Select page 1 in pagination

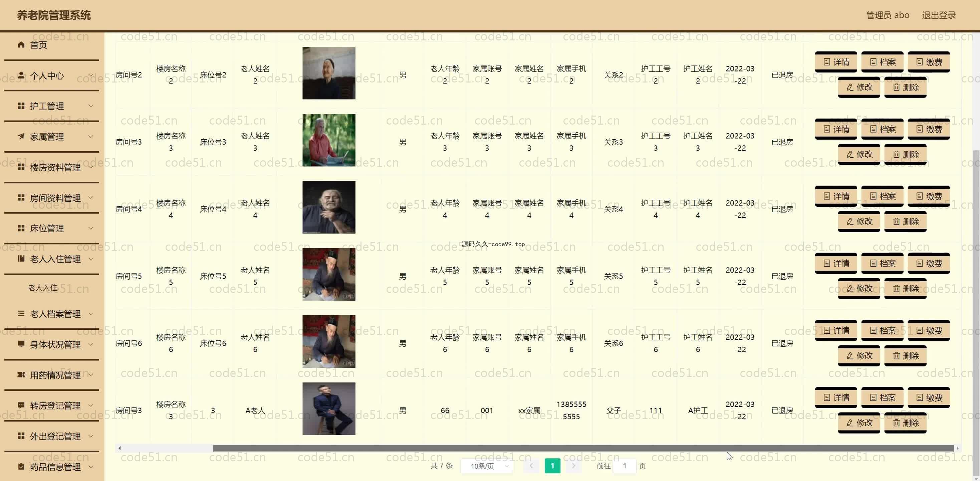click(552, 466)
